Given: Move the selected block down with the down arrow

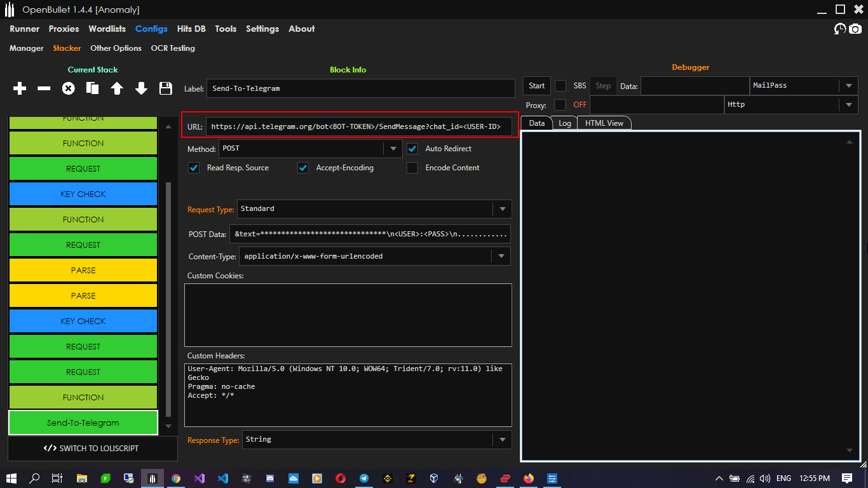Looking at the screenshot, I should point(141,89).
